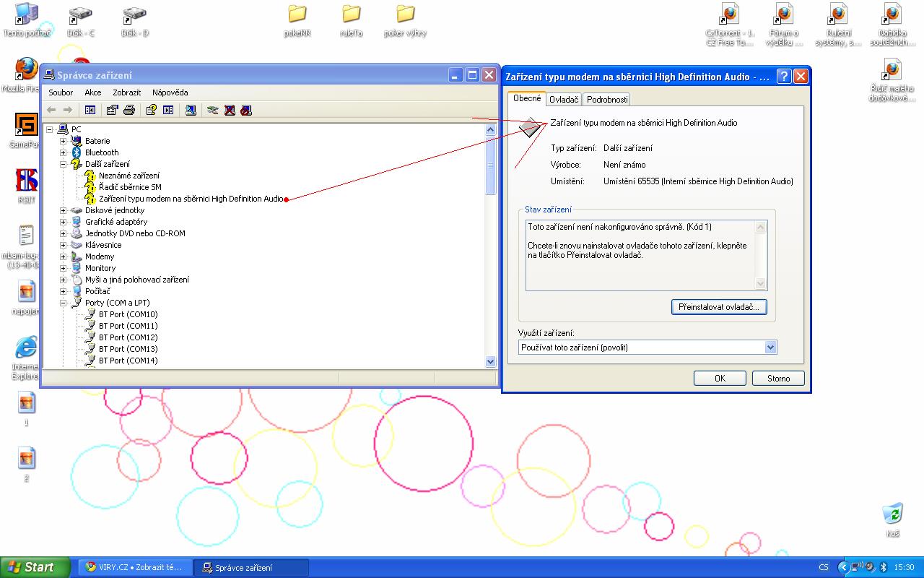Click the Properties toolbar icon
Image resolution: width=924 pixels, height=578 pixels.
click(x=112, y=110)
